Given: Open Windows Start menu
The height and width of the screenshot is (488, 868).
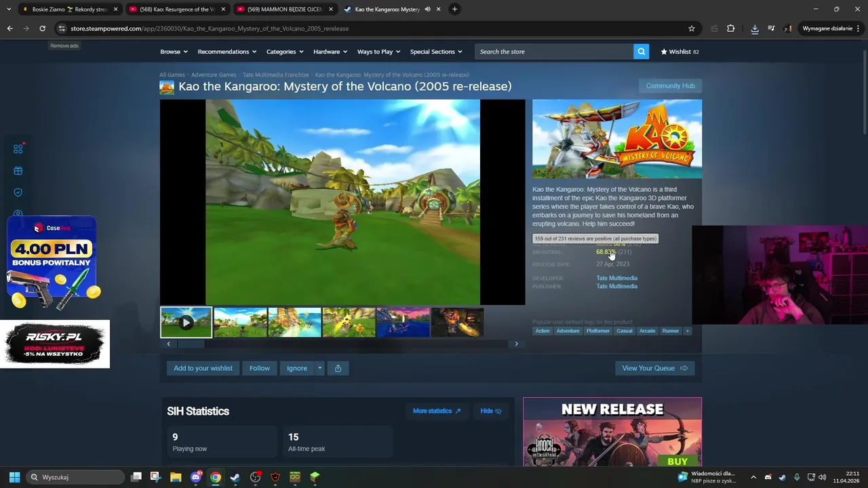Looking at the screenshot, I should (x=14, y=477).
